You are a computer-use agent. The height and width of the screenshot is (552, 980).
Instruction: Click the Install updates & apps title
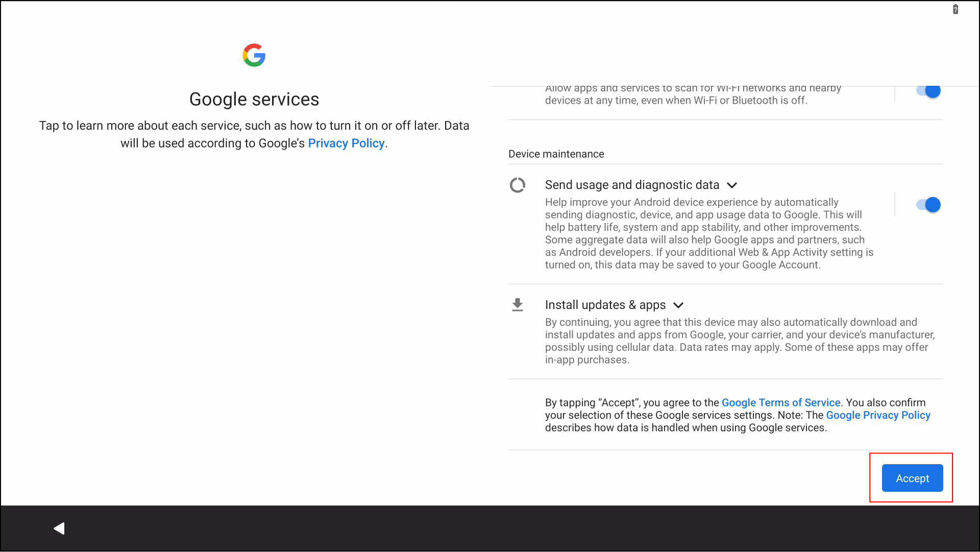(605, 305)
